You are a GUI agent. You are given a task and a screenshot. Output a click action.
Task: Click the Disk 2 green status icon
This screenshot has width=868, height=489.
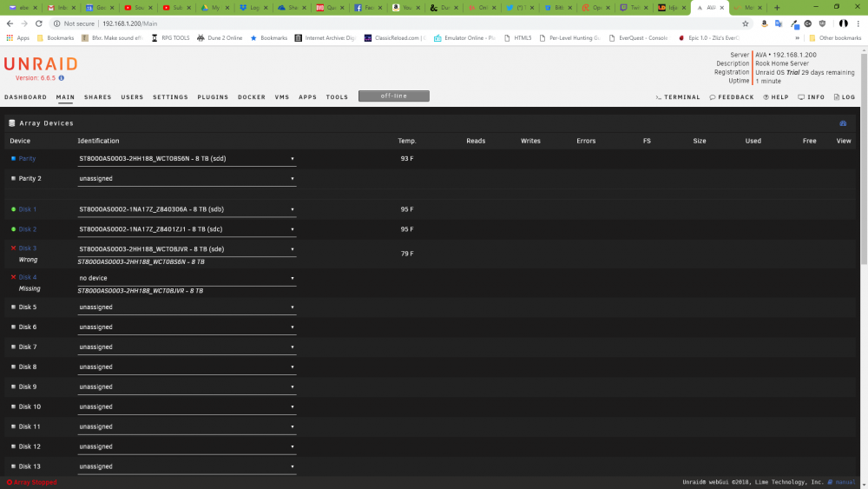point(13,229)
